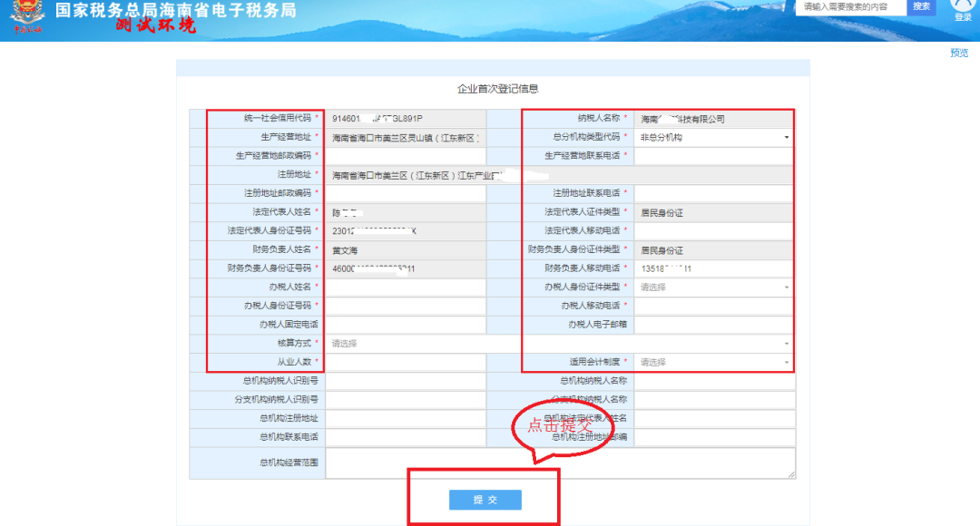Click the 国家税务总局海南省电子税务局 title

coord(176,10)
